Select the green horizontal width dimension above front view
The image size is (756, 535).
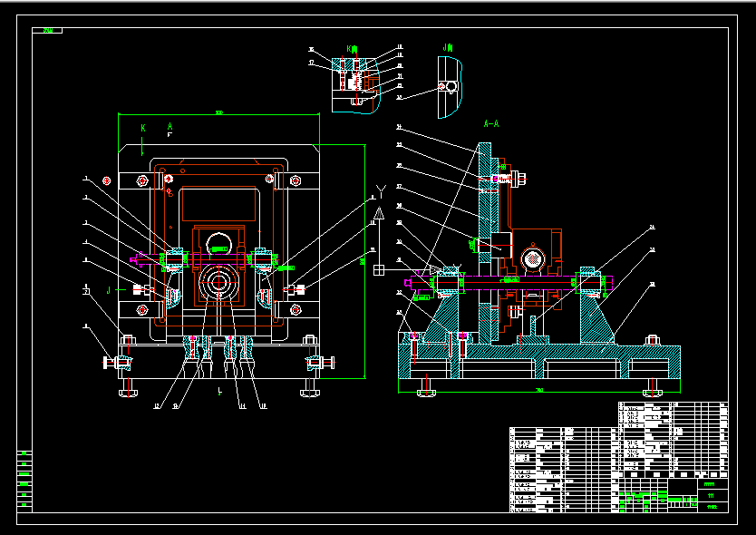(218, 114)
